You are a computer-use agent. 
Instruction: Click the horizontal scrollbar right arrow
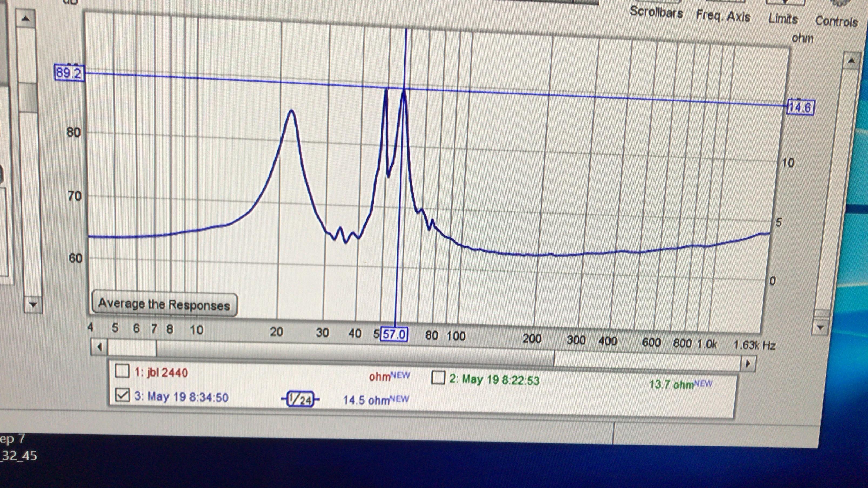[748, 364]
